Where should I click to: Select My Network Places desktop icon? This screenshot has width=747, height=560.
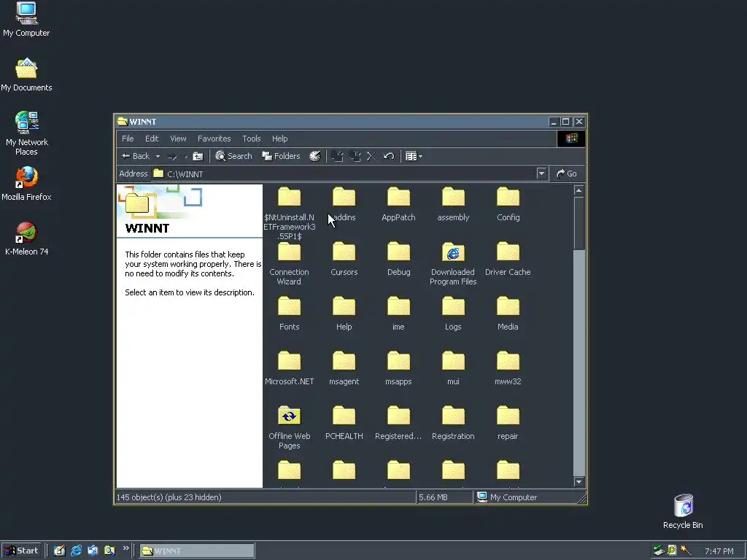pyautogui.click(x=27, y=134)
